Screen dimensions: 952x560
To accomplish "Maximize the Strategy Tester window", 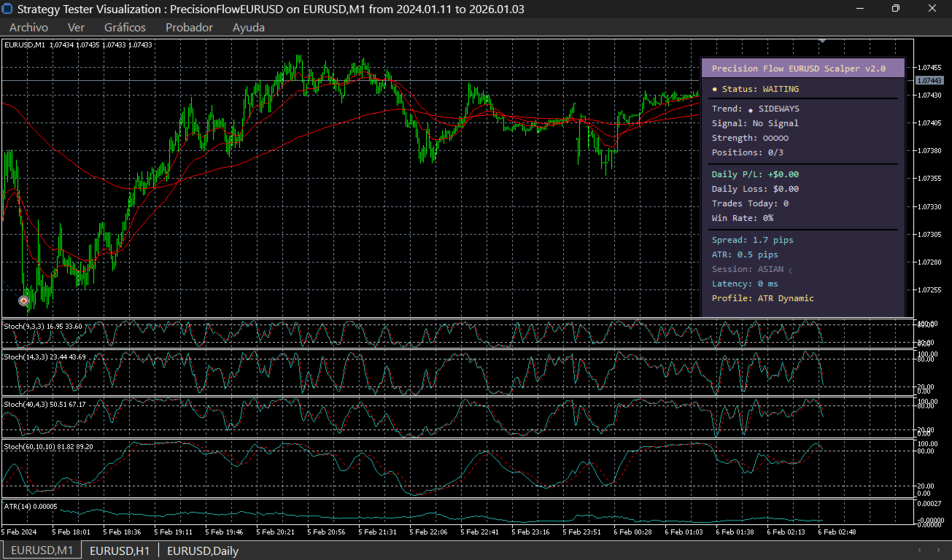I will (x=895, y=9).
